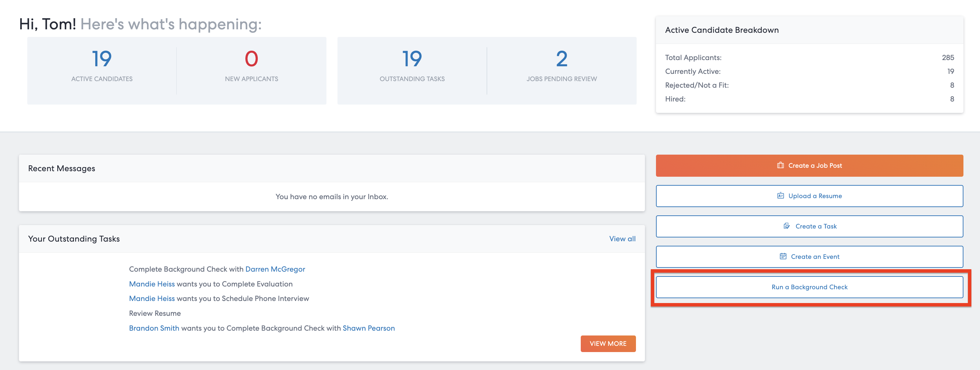Click the Hired row in candidate breakdown
The width and height of the screenshot is (980, 370).
[x=809, y=99]
